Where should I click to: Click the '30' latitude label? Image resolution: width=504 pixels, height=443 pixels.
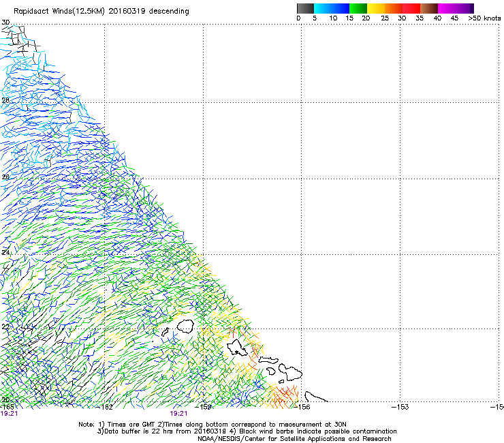5,22
